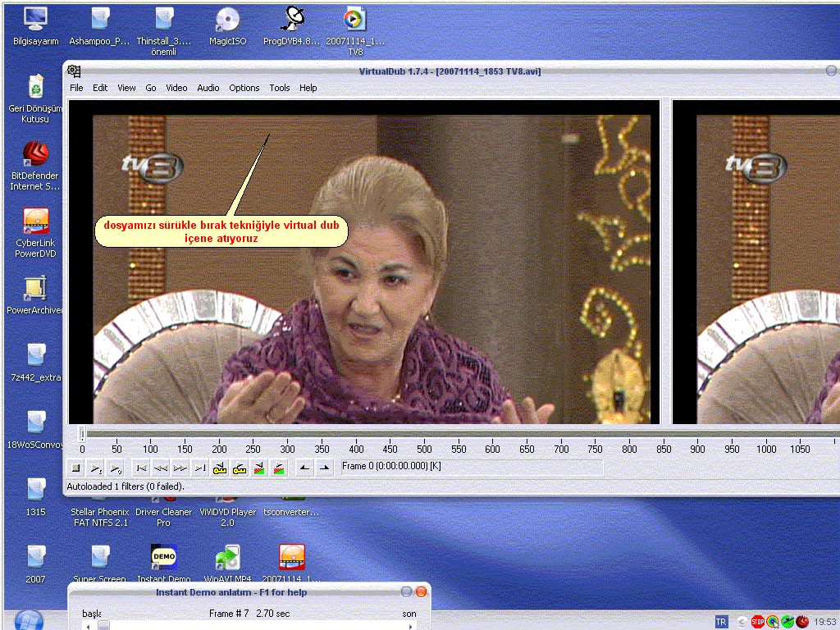Open the Tools menu

coord(280,88)
